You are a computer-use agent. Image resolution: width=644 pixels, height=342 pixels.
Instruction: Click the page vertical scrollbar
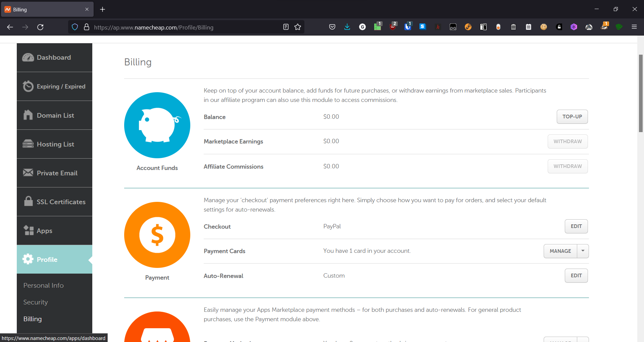click(x=641, y=93)
